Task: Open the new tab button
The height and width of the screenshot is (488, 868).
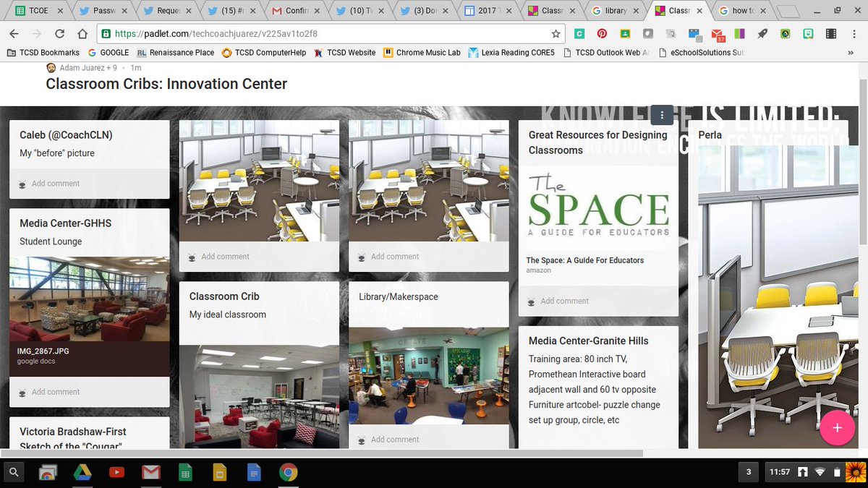Action: (789, 11)
